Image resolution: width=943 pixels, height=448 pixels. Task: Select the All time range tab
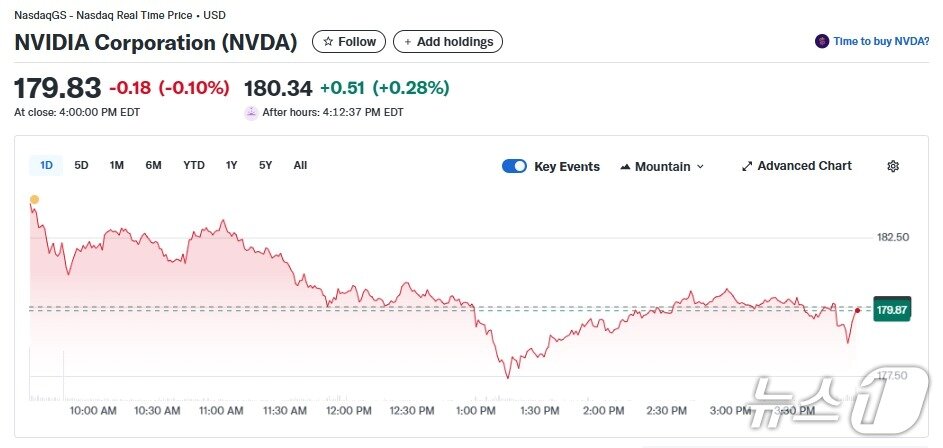(x=300, y=165)
